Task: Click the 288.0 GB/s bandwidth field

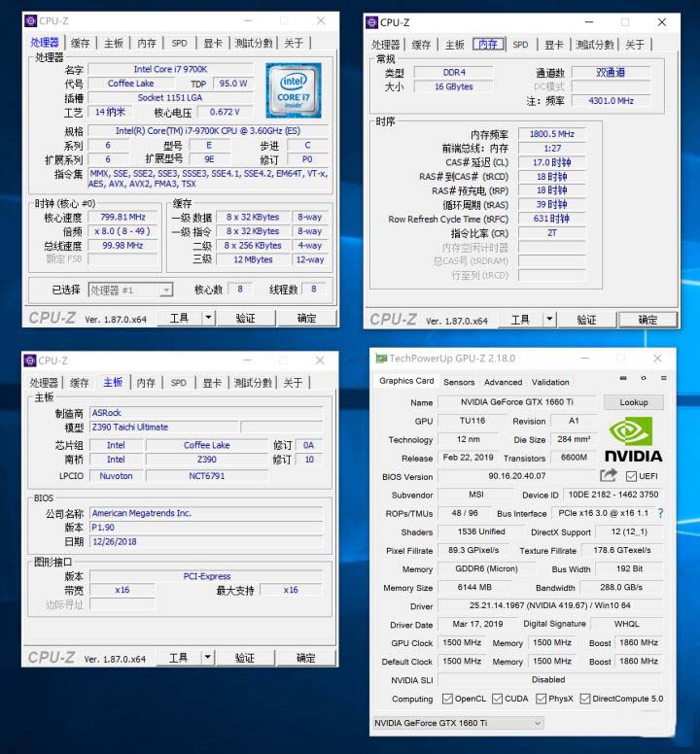Action: pos(621,587)
